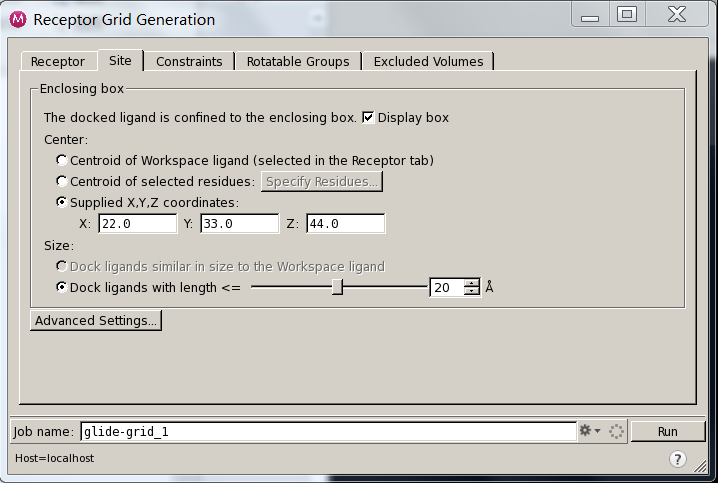Switch to the Receptor tab
Image resolution: width=718 pixels, height=483 pixels.
tap(58, 61)
